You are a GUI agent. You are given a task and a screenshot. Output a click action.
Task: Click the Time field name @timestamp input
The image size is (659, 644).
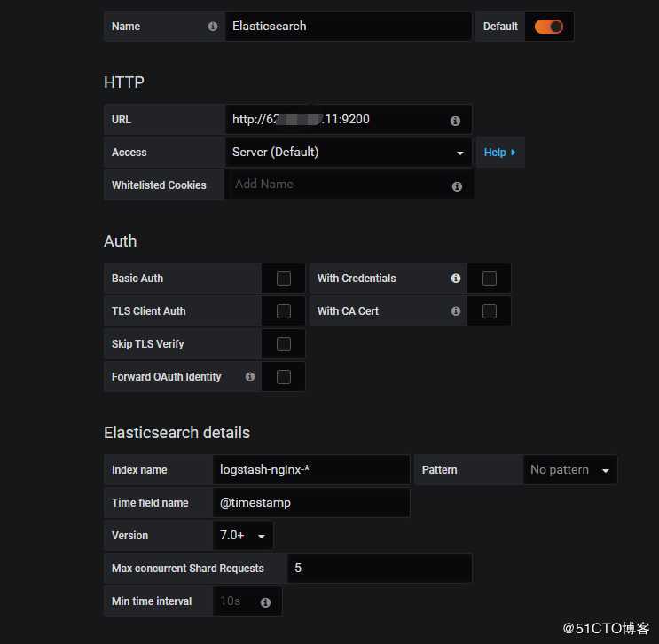click(311, 502)
